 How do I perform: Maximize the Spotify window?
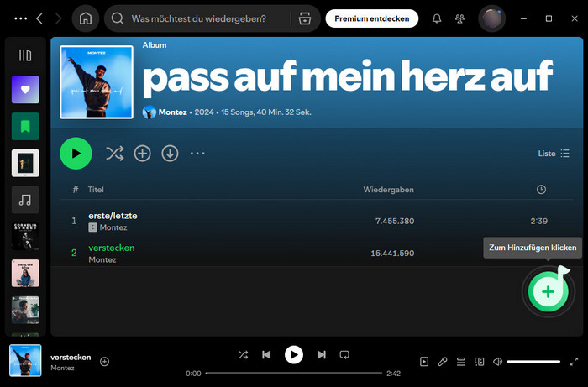pos(549,18)
